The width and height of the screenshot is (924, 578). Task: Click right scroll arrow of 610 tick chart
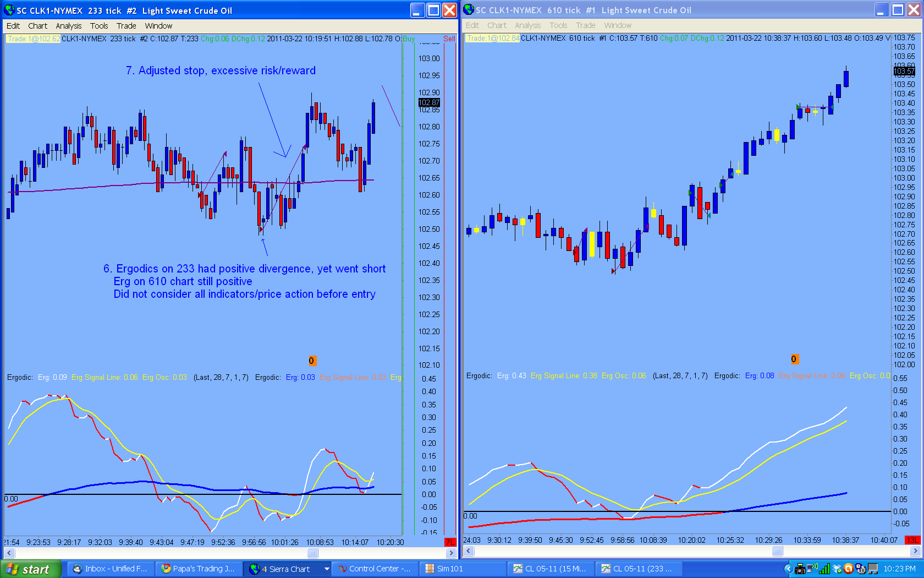coord(915,550)
